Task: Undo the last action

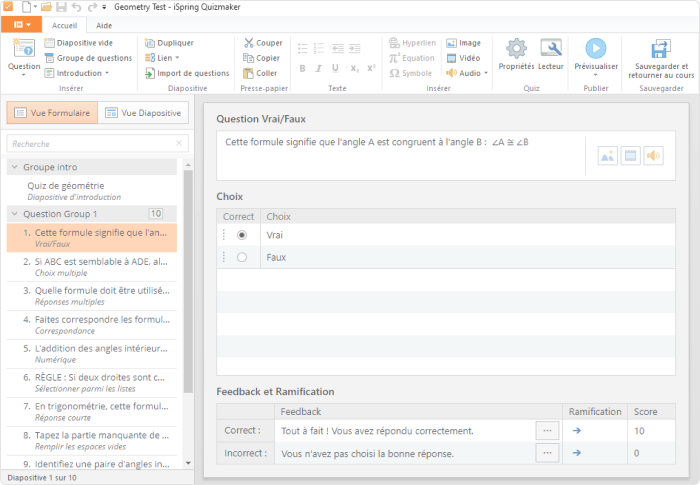Action: [x=77, y=7]
